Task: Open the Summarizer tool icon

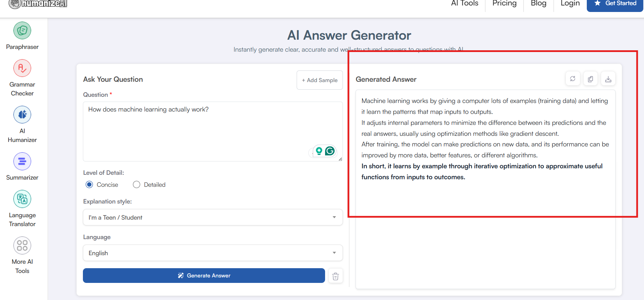Action: [x=22, y=161]
